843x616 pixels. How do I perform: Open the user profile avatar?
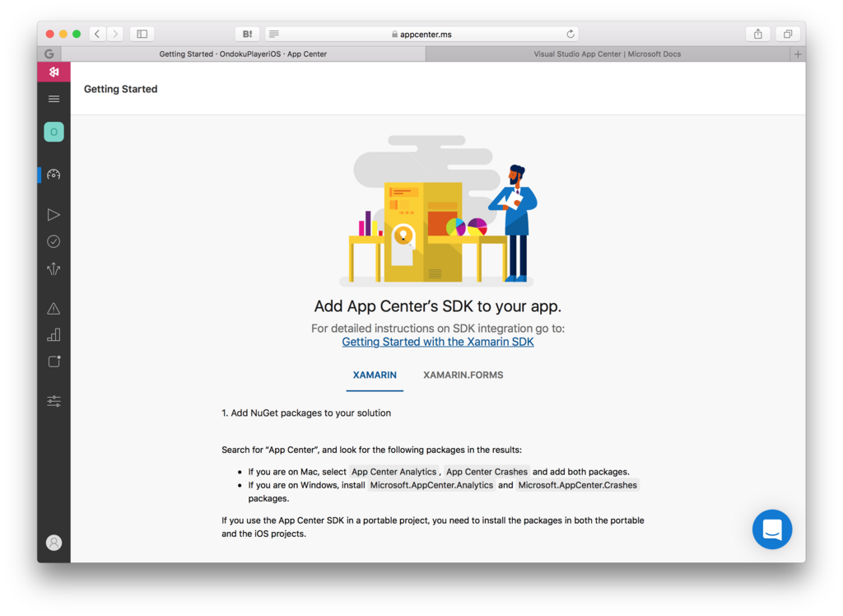[54, 543]
